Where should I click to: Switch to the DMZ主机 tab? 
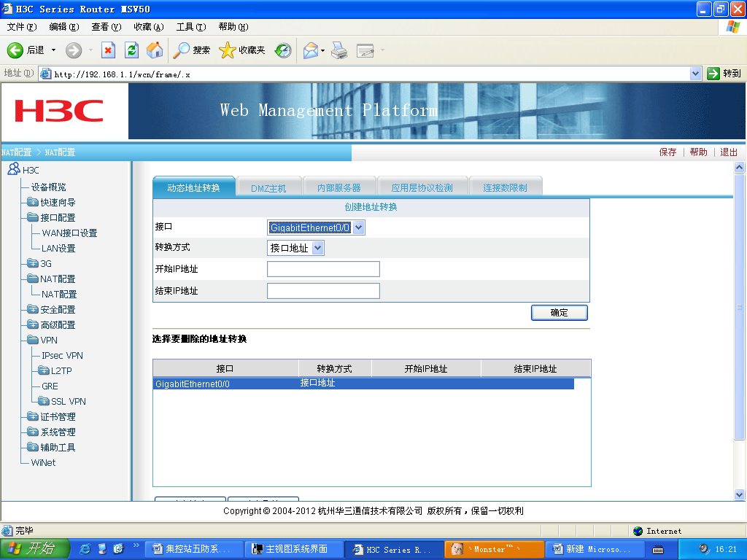click(268, 188)
